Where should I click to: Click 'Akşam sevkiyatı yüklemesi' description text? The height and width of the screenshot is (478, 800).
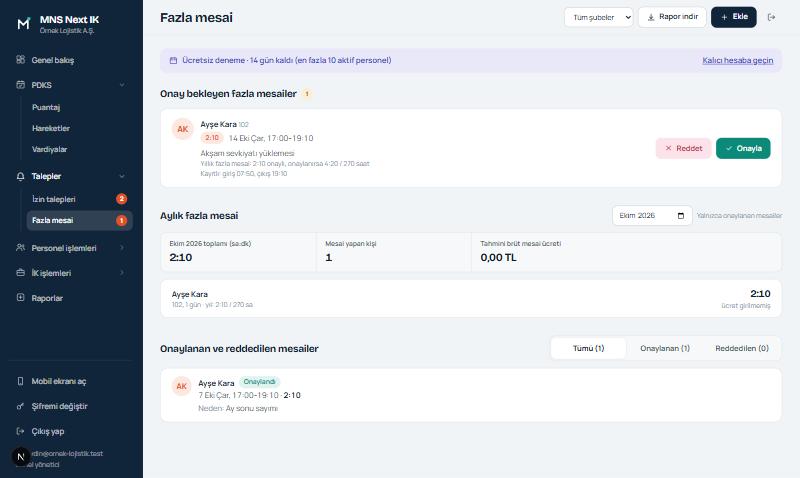point(247,153)
